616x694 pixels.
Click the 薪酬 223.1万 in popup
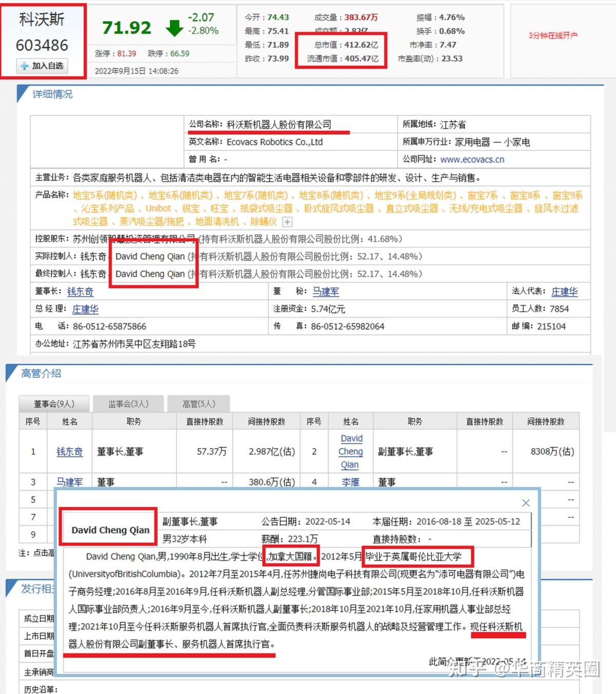coord(290,539)
